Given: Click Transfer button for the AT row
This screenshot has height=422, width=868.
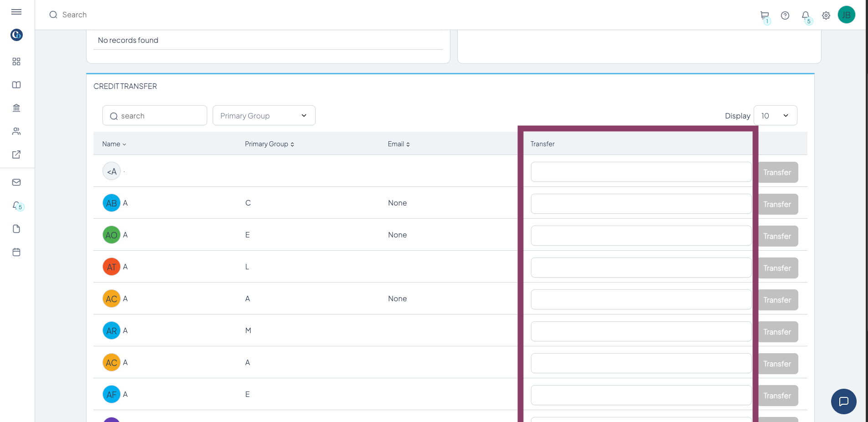Looking at the screenshot, I should [x=777, y=268].
